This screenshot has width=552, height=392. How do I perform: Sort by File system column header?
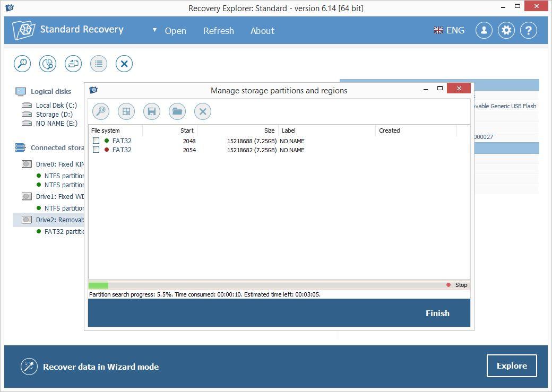tap(116, 130)
